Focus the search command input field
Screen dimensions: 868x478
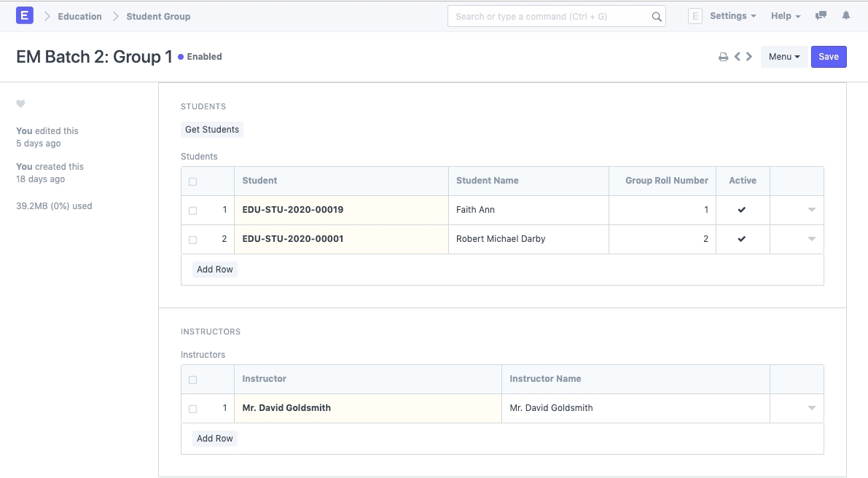click(x=550, y=16)
